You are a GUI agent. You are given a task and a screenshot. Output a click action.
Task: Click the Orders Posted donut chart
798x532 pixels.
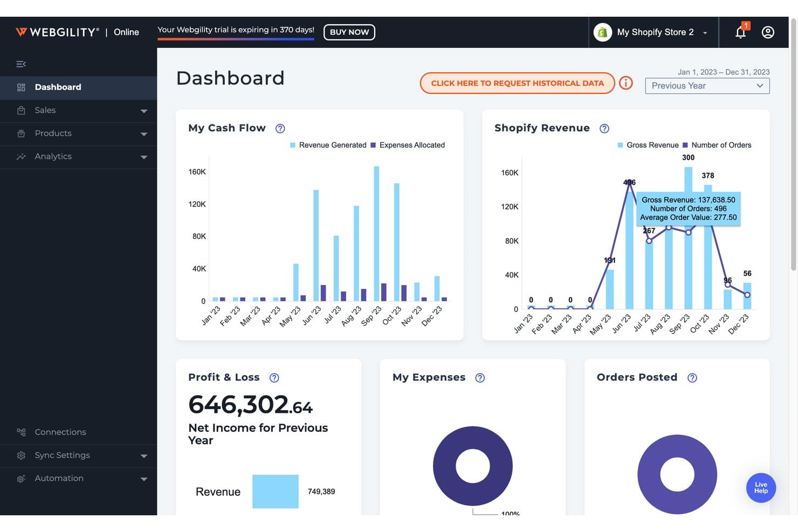click(x=677, y=474)
